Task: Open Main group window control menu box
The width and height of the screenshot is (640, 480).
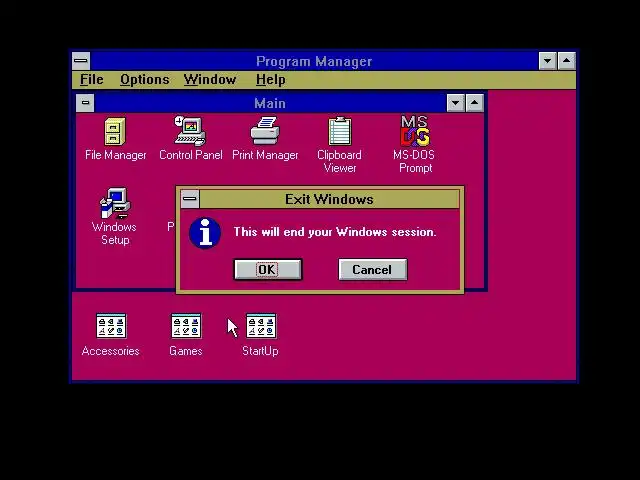Action: coord(85,102)
